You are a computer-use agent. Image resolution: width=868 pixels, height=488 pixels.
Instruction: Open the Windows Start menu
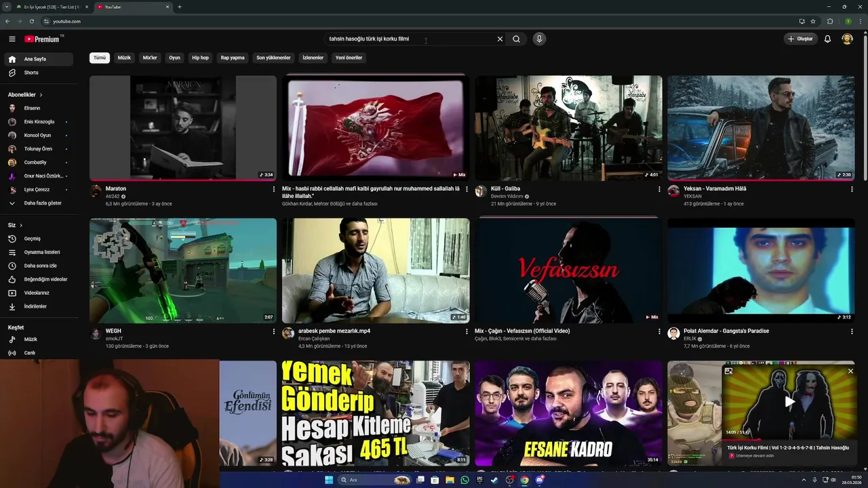click(x=329, y=480)
